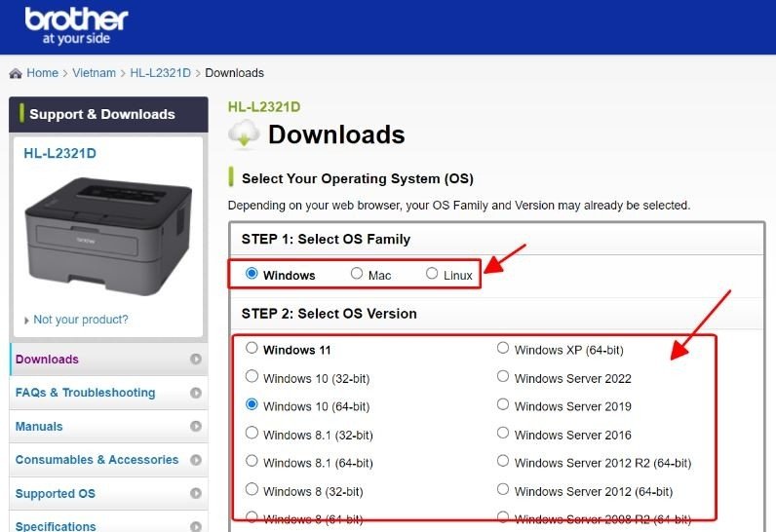Choose Windows 11 as OS version
The height and width of the screenshot is (532, 776).
tap(252, 349)
